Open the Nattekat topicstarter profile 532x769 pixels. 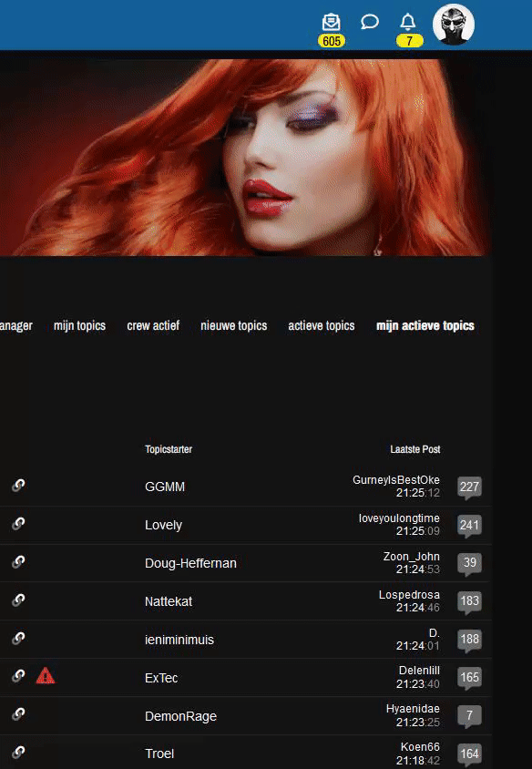[169, 601]
